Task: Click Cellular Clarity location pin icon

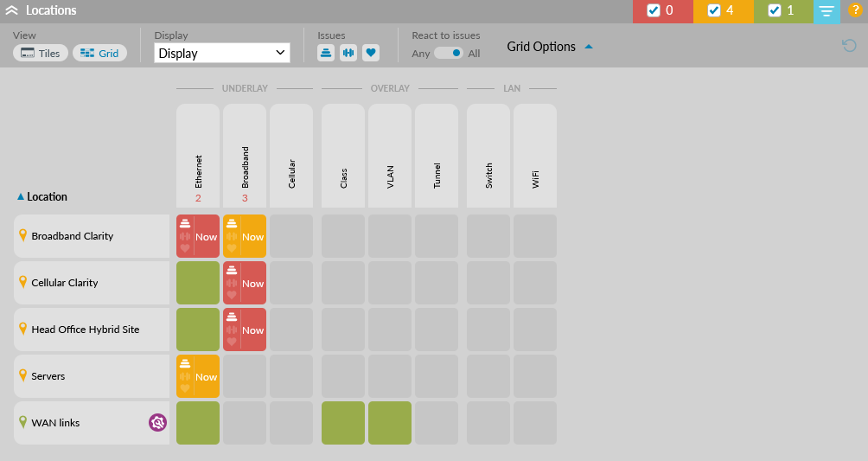Action: coord(22,282)
